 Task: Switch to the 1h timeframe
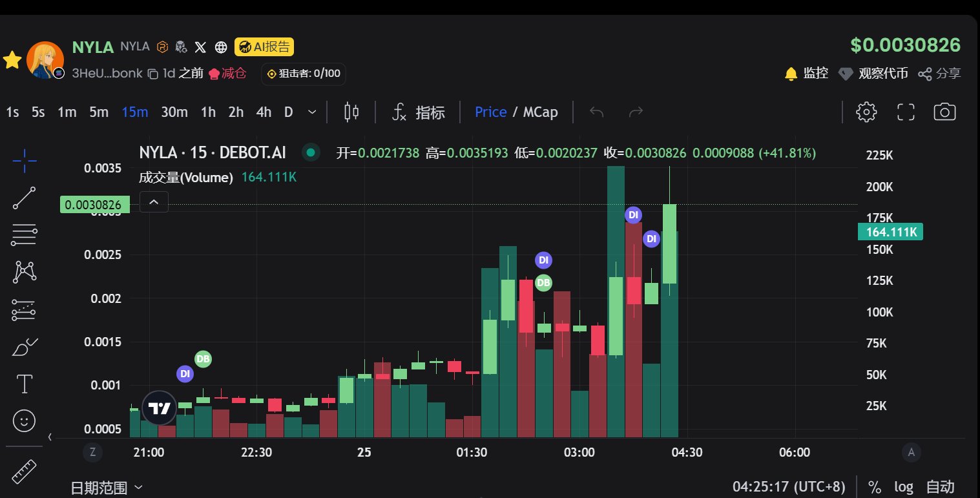click(208, 112)
